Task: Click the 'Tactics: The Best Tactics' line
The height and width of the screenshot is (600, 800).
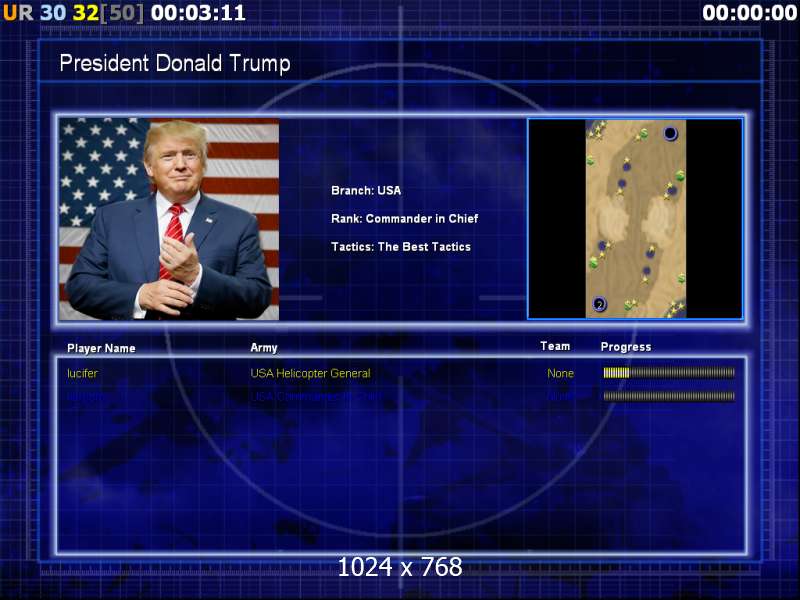Action: [401, 246]
